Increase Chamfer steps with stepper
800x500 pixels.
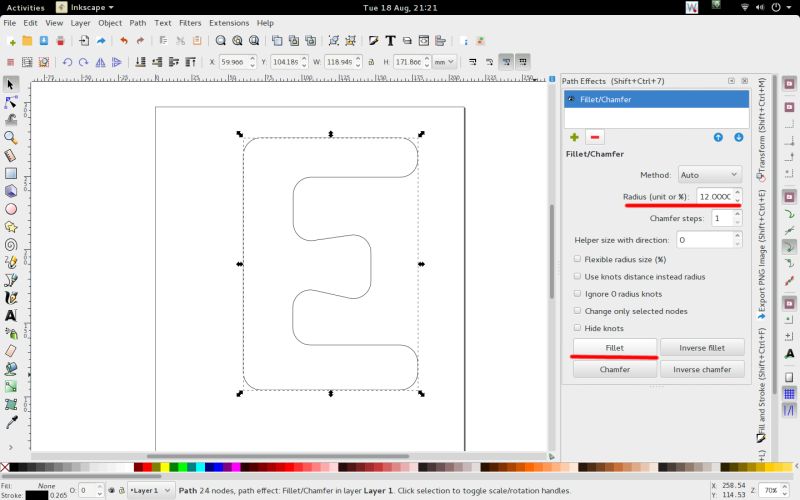coord(737,215)
